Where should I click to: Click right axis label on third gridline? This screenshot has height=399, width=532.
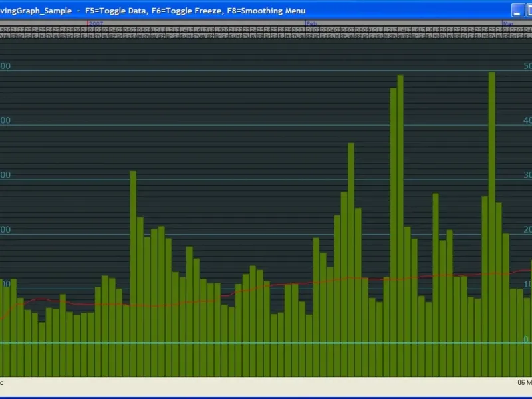tap(527, 175)
